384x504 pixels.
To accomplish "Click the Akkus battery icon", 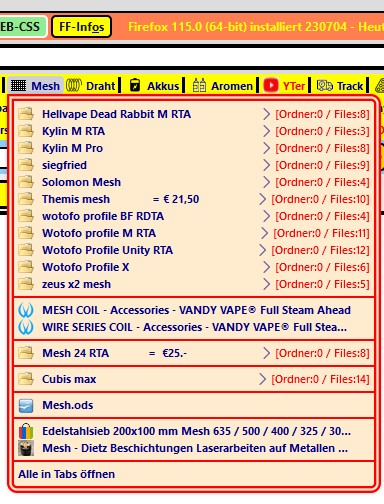I will click(135, 85).
